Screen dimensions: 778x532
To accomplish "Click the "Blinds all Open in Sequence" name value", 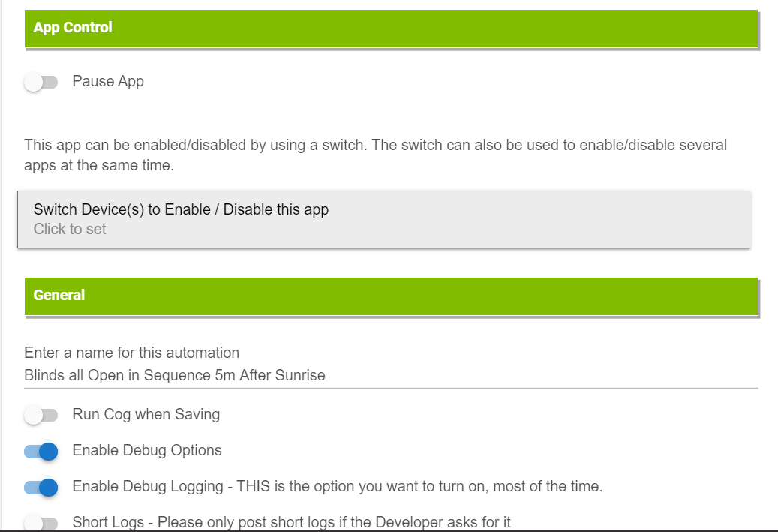I will click(175, 375).
